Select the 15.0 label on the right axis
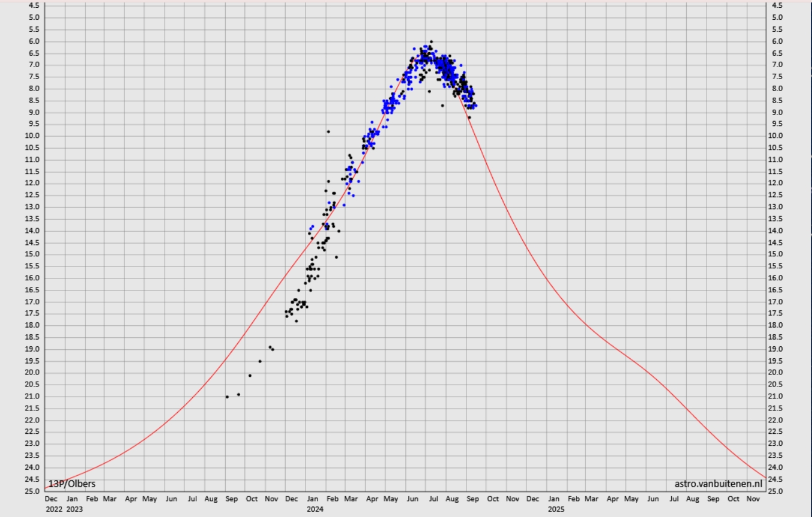 point(778,255)
